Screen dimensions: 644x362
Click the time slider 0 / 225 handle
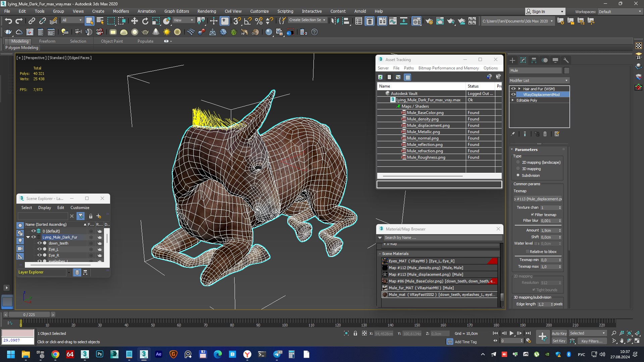click(x=29, y=315)
